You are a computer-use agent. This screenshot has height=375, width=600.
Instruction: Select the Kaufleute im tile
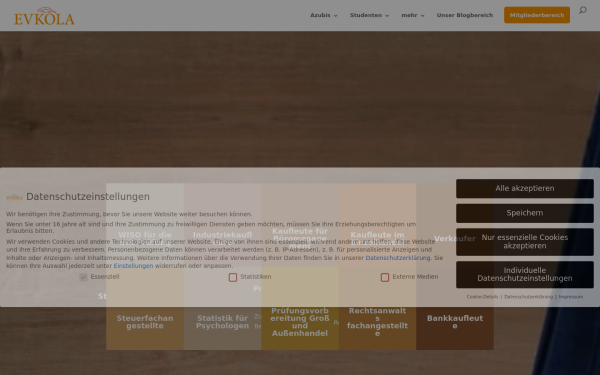377,225
